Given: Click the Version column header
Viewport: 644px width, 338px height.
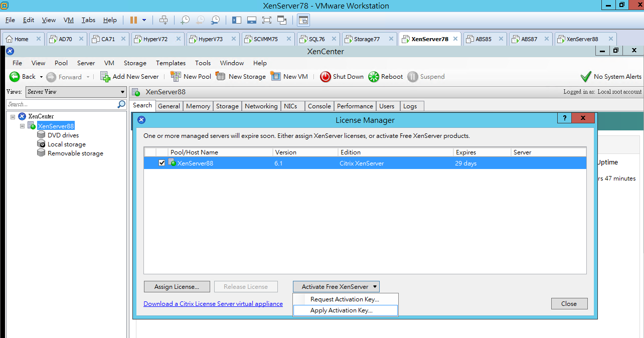Looking at the screenshot, I should [305, 152].
